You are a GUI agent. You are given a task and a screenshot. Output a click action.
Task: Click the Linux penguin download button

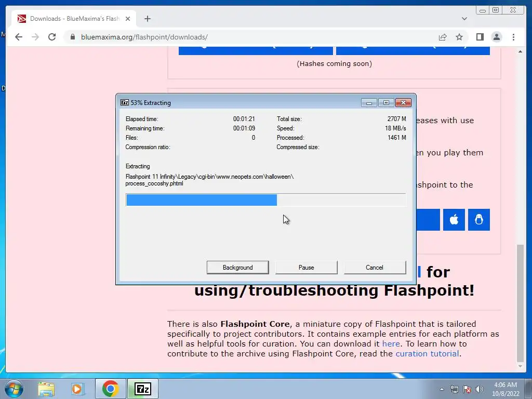click(478, 220)
